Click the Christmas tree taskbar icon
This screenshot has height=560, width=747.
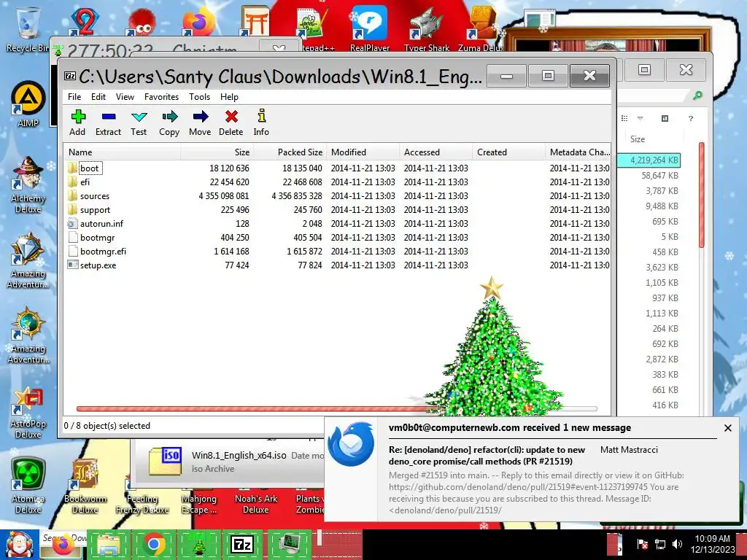(x=198, y=544)
